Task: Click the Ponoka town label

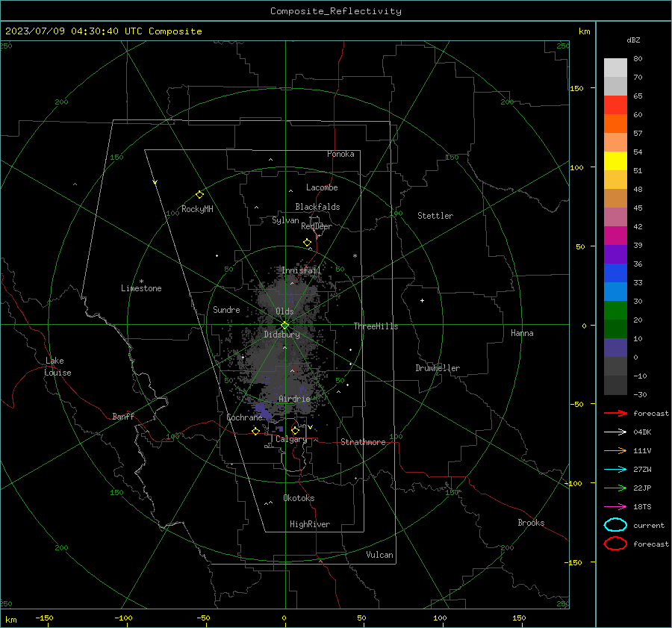Action: click(340, 154)
